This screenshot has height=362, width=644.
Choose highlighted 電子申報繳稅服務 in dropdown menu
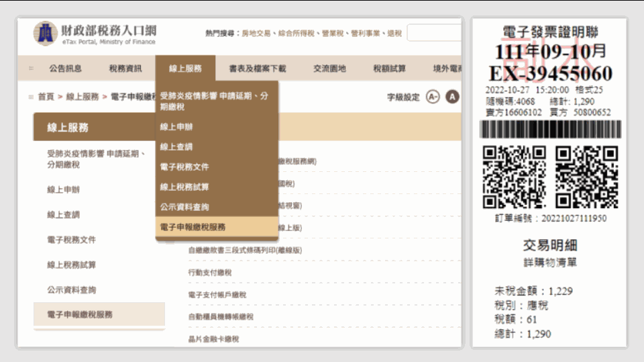pyautogui.click(x=217, y=226)
